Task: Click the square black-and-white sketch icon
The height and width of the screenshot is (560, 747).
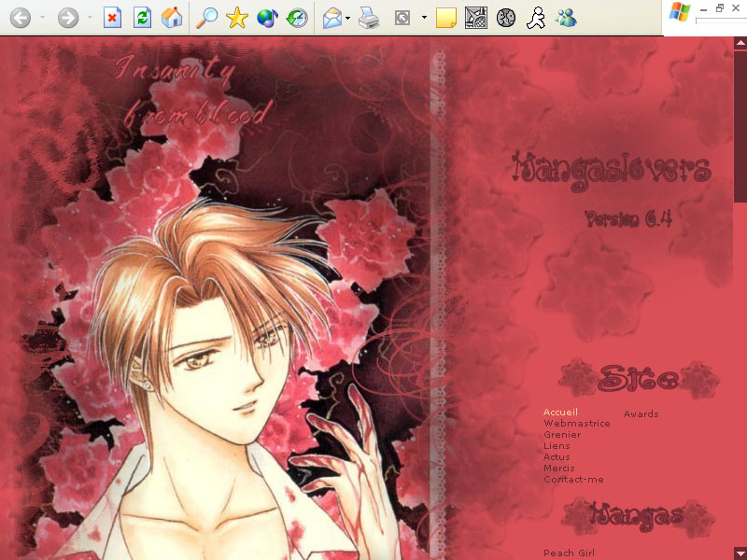Action: tap(476, 19)
